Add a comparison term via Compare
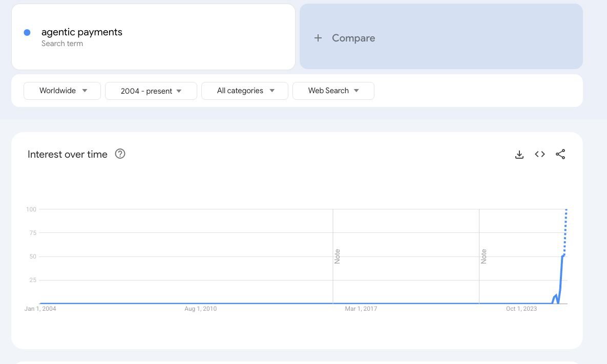The image size is (607, 364). (442, 37)
